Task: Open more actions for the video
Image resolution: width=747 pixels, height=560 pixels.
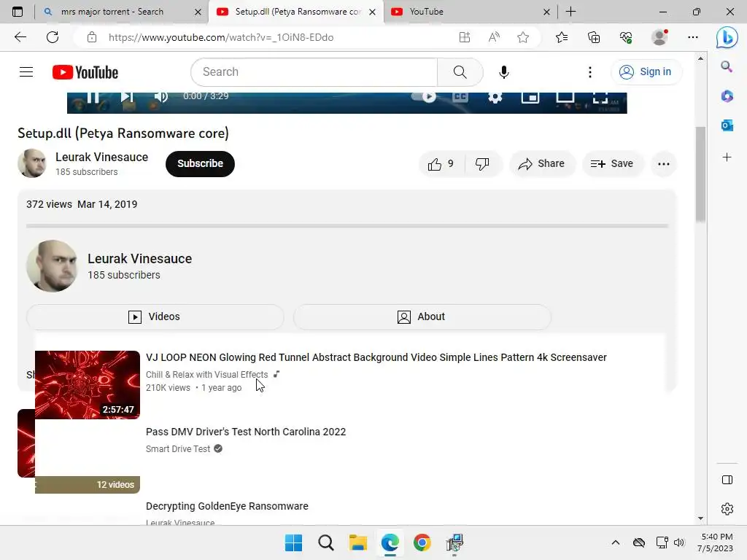Action: click(664, 164)
